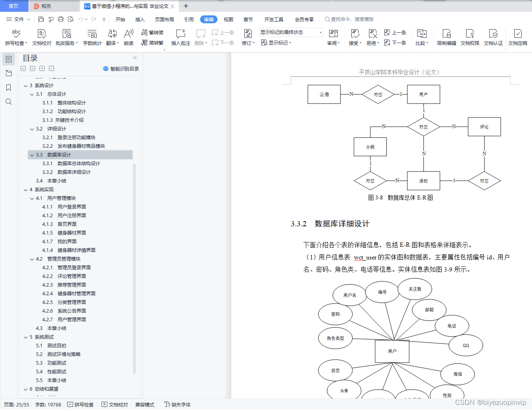Switch to the 引用 ribbon tab
Image resolution: width=532 pixels, height=410 pixels.
[x=189, y=19]
